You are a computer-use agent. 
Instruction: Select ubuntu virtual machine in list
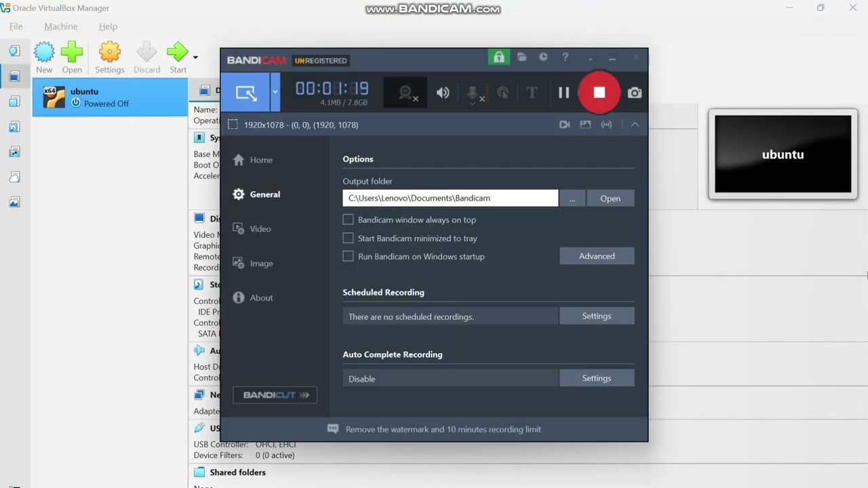pyautogui.click(x=110, y=97)
